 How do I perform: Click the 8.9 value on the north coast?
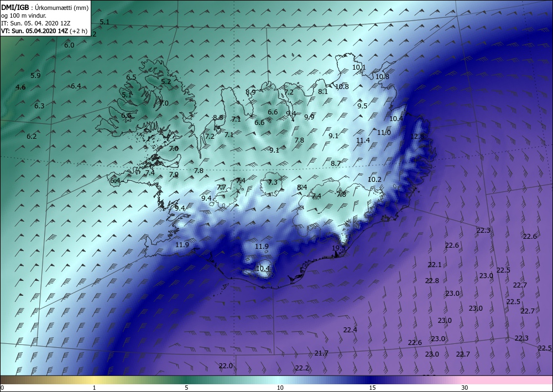tap(251, 92)
